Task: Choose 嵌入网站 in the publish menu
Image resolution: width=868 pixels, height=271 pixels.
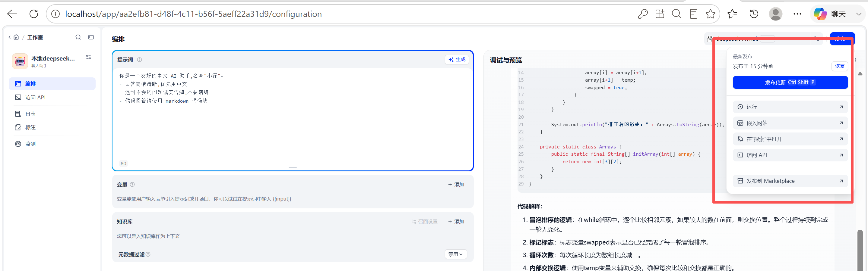Action: point(790,123)
